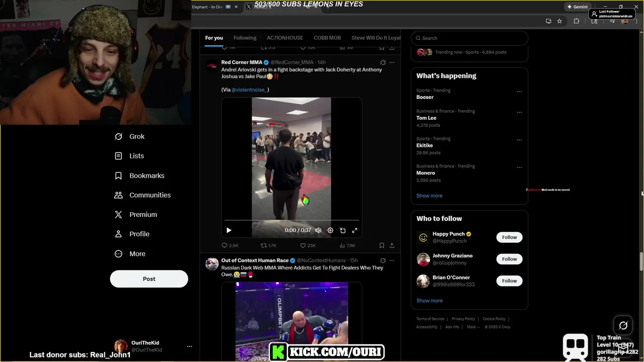Open Chrome extensions puzzle icon
The height and width of the screenshot is (362, 644).
coord(577,21)
